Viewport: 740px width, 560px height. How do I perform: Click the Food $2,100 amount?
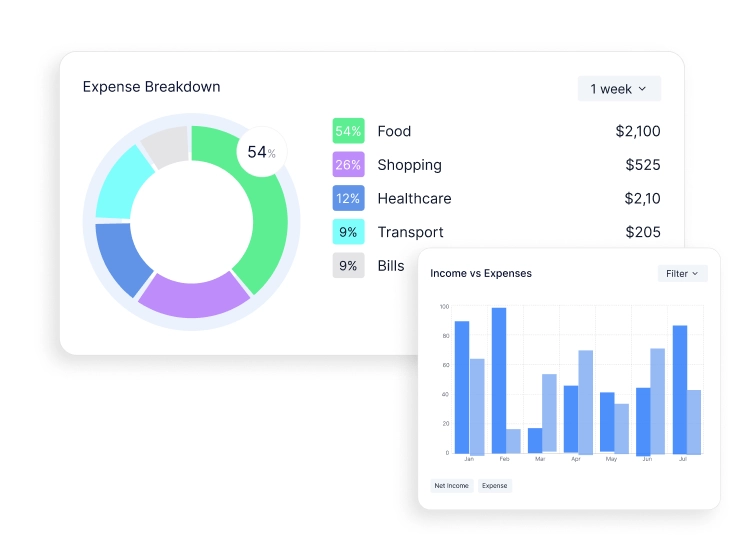tap(637, 131)
